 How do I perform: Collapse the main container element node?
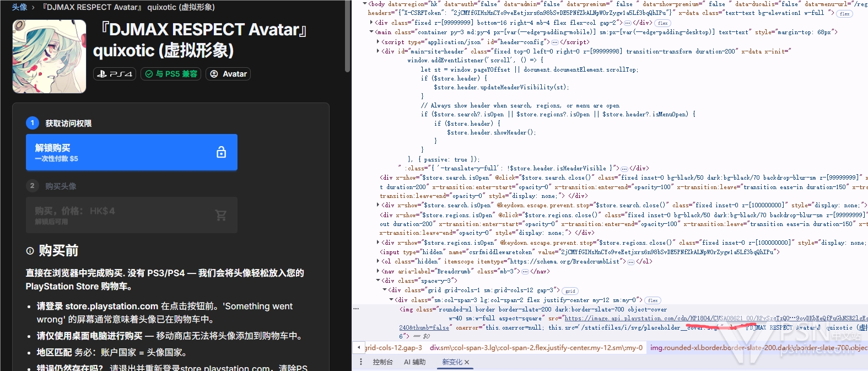click(x=371, y=32)
